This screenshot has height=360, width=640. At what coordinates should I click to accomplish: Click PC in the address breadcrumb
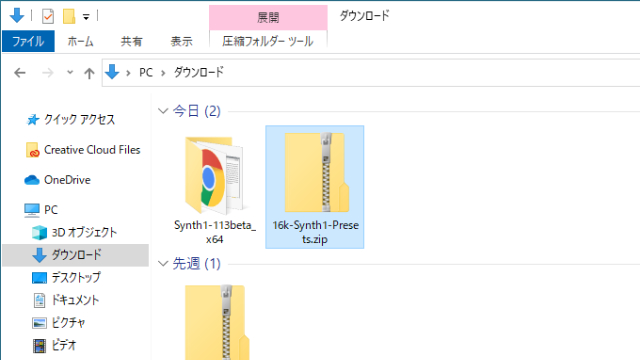146,73
